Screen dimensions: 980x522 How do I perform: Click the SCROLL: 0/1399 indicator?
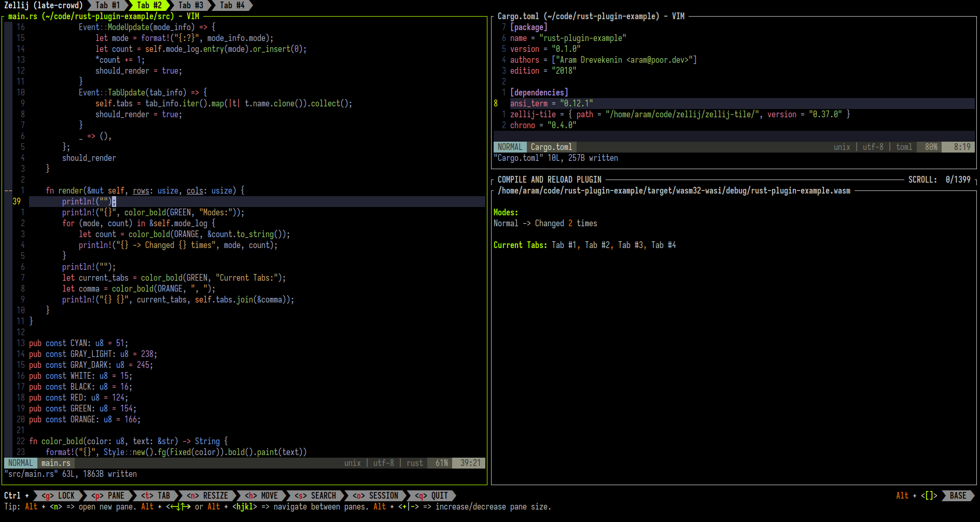(x=940, y=180)
